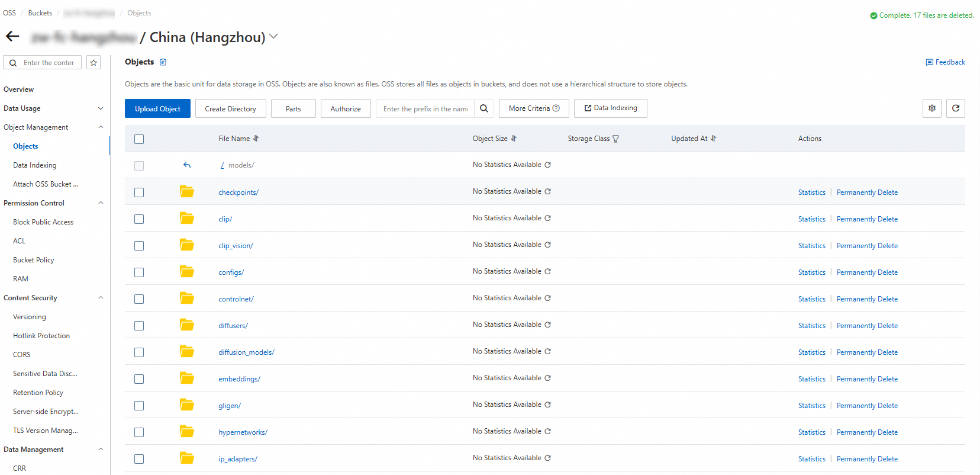Click the Data Indexing toolbar button
This screenshot has width=980, height=475.
tap(611, 108)
